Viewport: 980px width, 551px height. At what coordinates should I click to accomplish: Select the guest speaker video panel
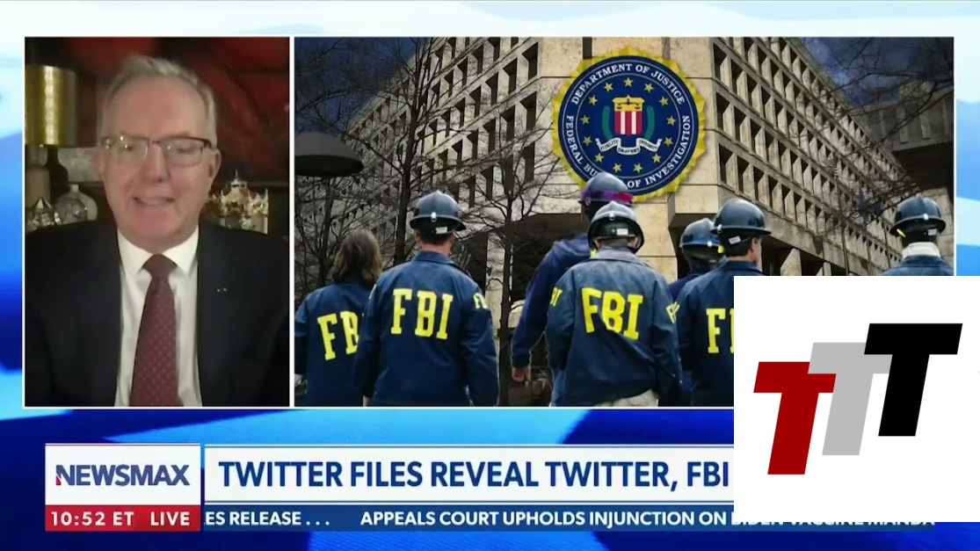156,221
